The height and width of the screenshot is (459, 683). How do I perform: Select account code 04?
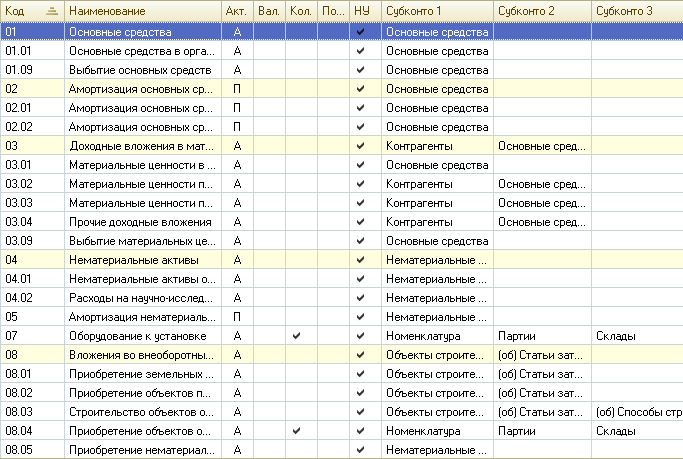(11, 260)
